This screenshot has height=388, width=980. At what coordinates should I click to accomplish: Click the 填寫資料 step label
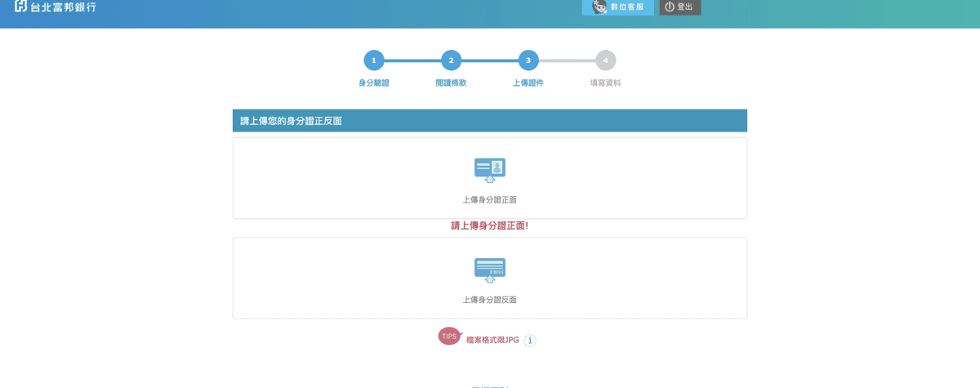coord(605,83)
